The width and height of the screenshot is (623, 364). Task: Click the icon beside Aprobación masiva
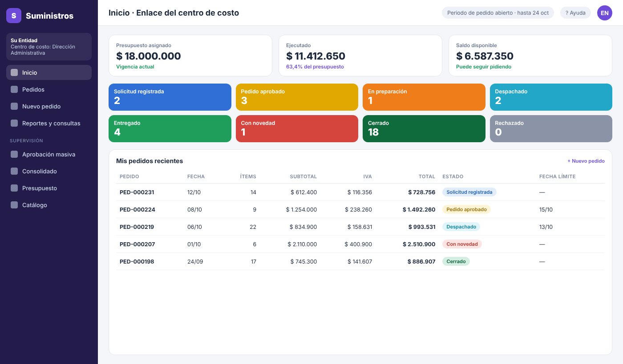coord(14,154)
